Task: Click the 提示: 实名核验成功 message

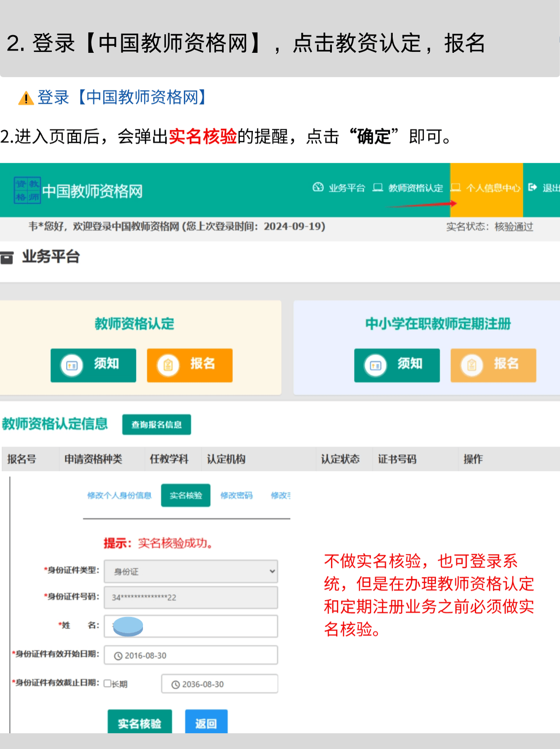Action: tap(158, 543)
